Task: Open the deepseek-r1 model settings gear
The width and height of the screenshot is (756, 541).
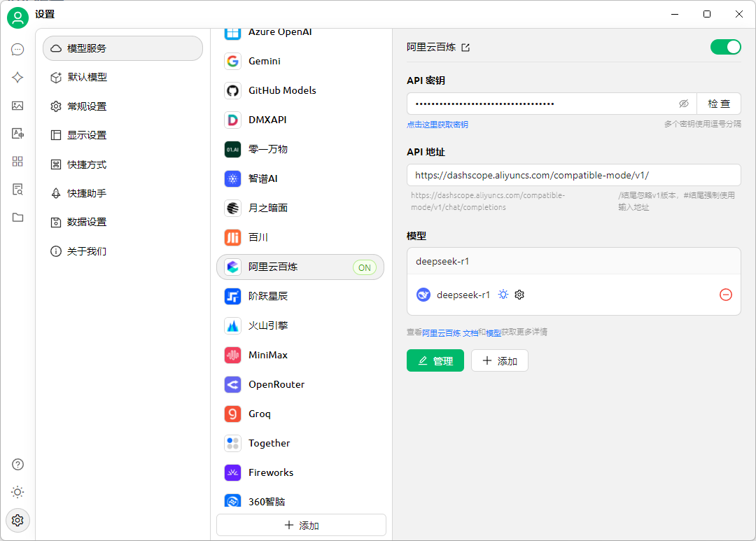Action: tap(519, 295)
